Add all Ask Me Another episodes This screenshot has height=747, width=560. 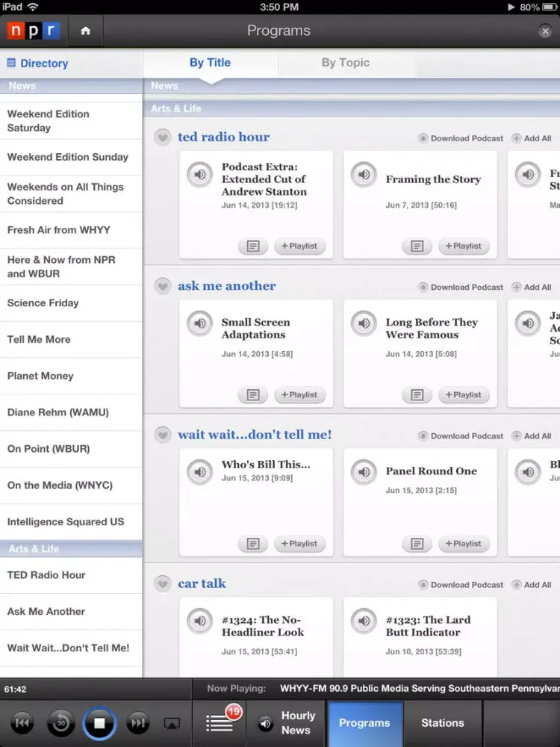coord(532,288)
